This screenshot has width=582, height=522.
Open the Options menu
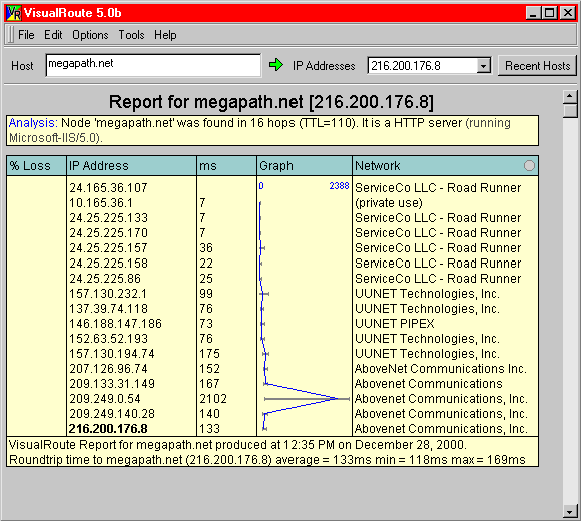click(90, 35)
